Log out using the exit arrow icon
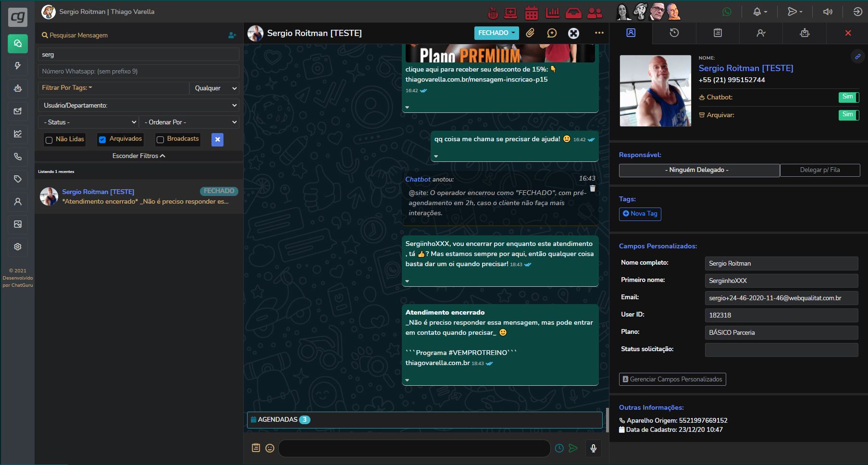Screen dimensions: 868x465 coord(858,12)
